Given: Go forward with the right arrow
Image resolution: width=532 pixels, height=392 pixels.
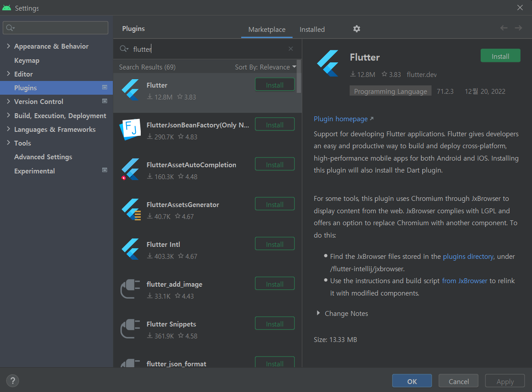Looking at the screenshot, I should tap(518, 28).
